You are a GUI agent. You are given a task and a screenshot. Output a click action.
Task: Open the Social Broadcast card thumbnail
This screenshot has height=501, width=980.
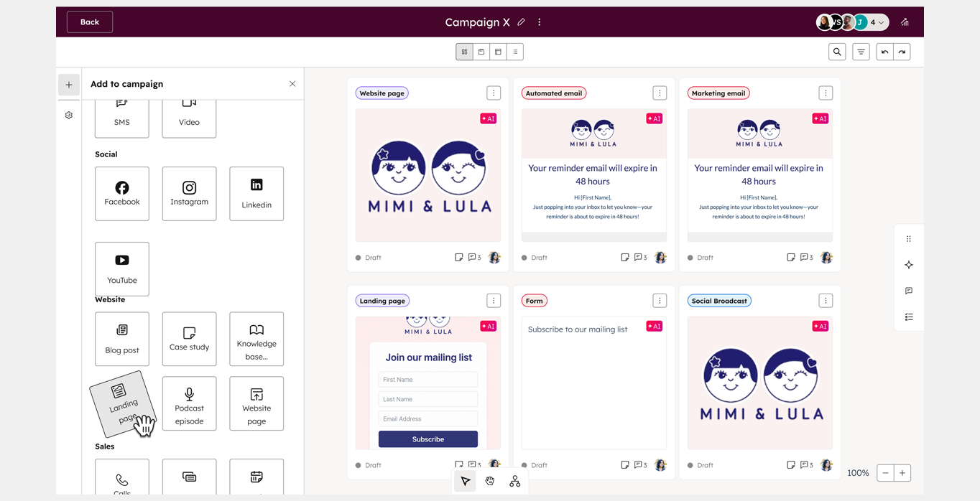(x=759, y=383)
